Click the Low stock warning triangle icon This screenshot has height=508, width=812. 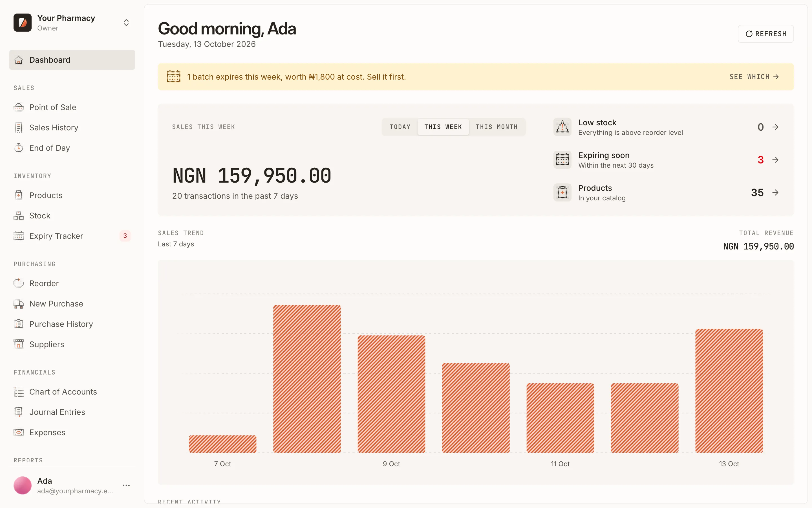[x=562, y=127]
